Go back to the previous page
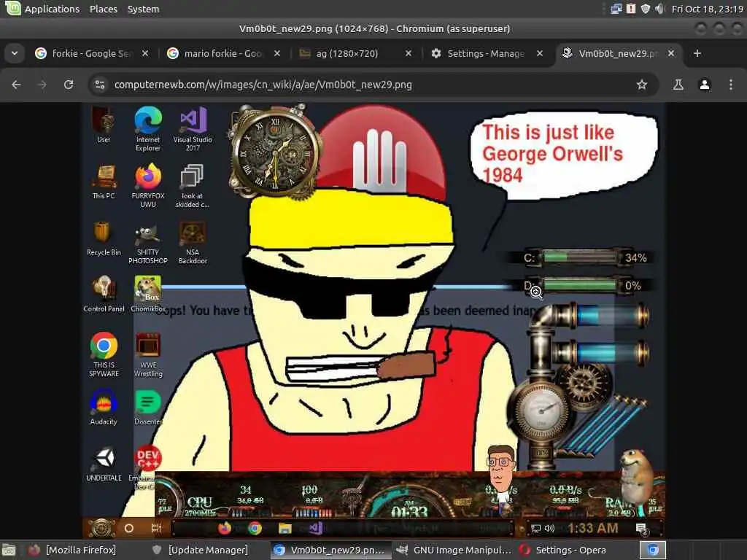 click(x=16, y=85)
